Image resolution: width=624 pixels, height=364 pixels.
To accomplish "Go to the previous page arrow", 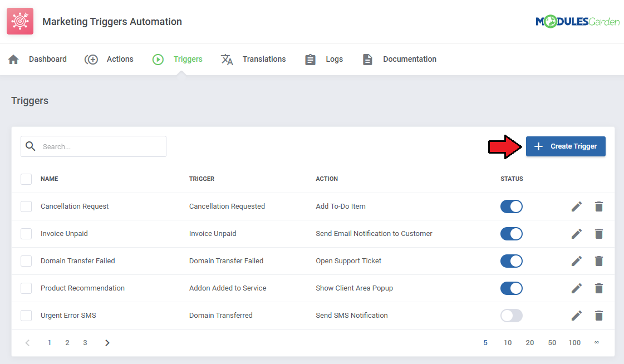I will pos(27,342).
